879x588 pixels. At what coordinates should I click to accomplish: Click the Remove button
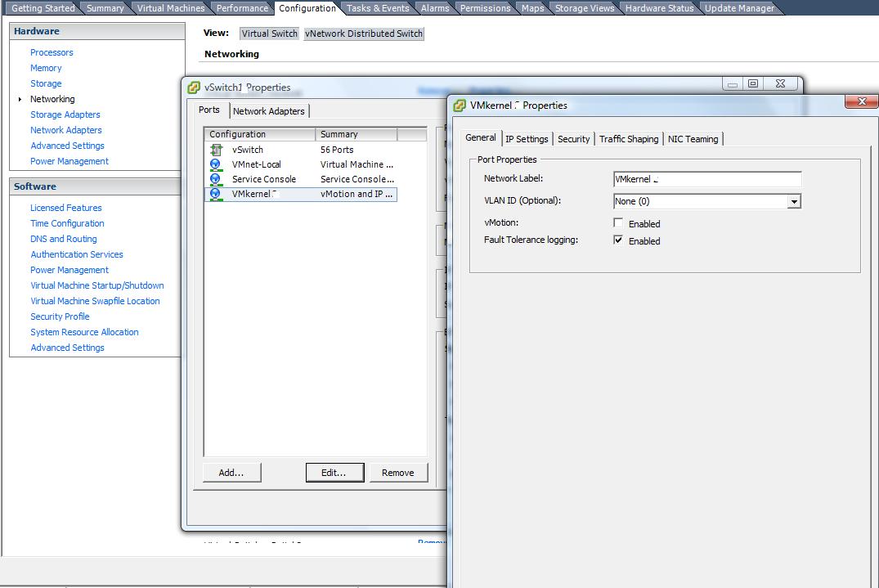(398, 473)
